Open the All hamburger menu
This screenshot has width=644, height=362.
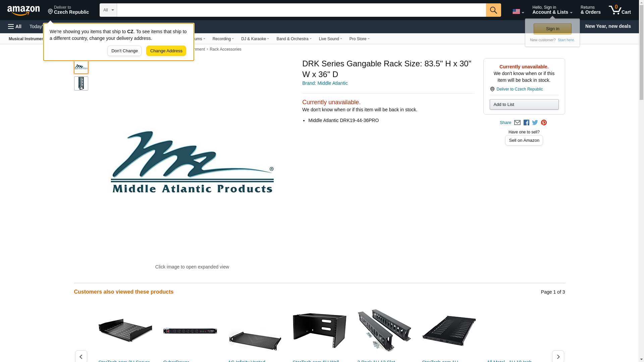(x=15, y=26)
